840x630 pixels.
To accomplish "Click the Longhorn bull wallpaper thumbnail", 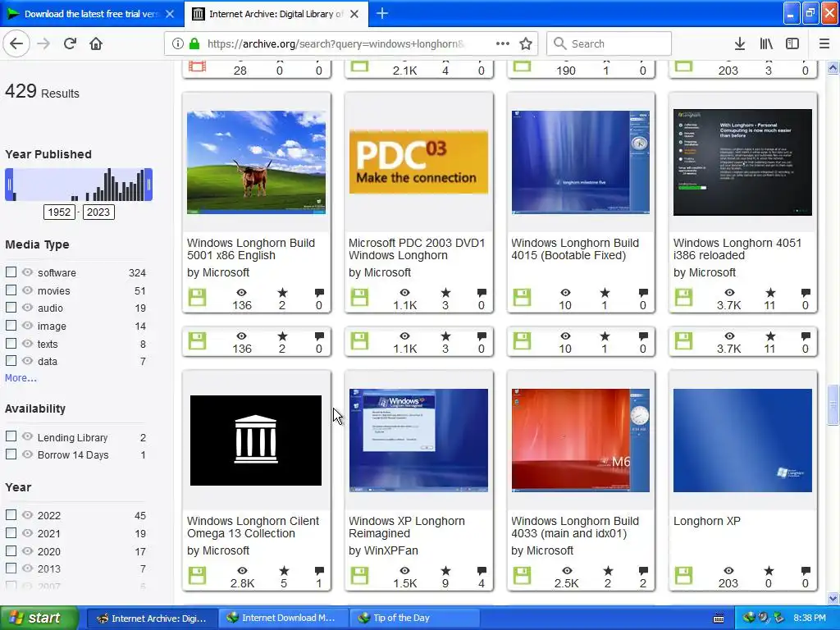I will pos(256,162).
